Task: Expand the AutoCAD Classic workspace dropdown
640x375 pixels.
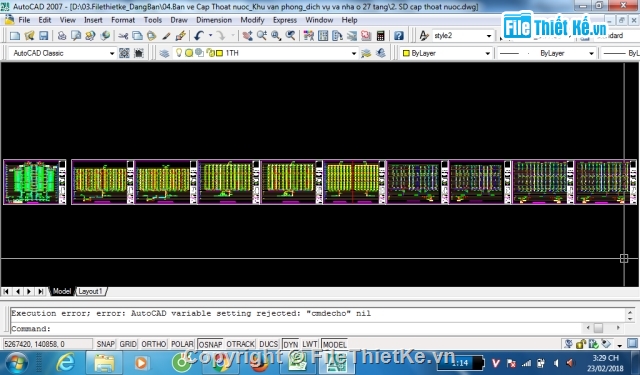Action: tap(62, 53)
